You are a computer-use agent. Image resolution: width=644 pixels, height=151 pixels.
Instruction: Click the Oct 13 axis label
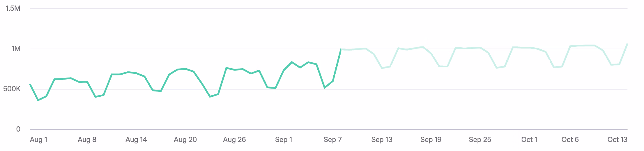[617, 140]
